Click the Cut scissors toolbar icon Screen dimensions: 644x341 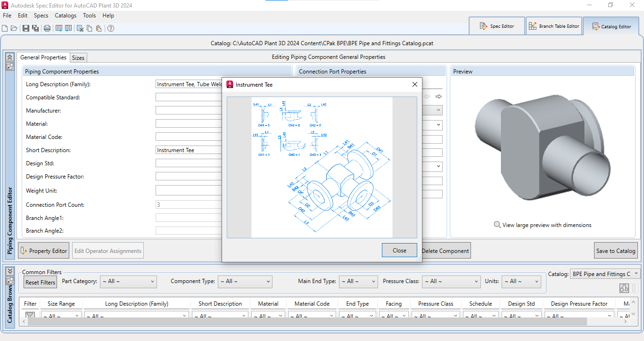[81, 28]
